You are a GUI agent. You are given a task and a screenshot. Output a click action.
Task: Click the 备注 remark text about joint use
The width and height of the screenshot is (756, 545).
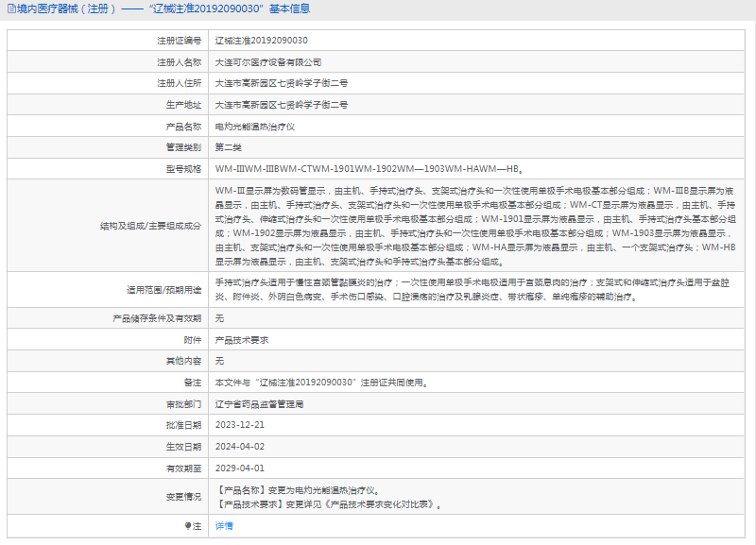point(320,383)
